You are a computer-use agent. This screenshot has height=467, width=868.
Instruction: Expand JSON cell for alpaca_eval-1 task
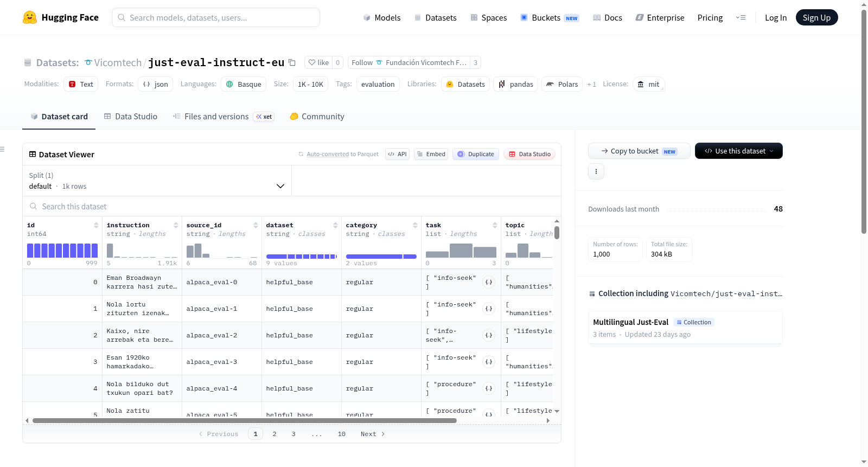pyautogui.click(x=489, y=309)
